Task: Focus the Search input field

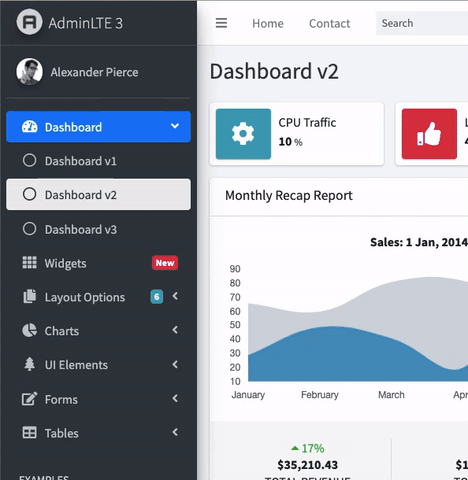Action: click(422, 23)
